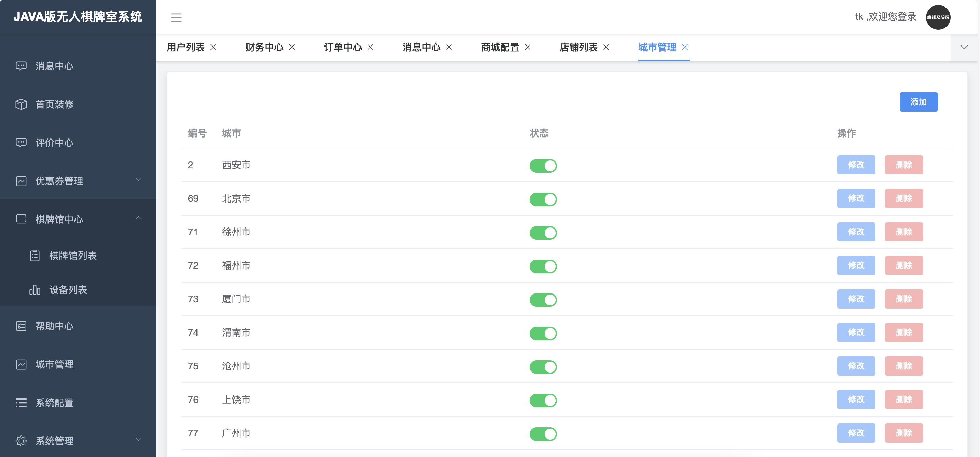Close the 订单中心 tab

tap(370, 47)
